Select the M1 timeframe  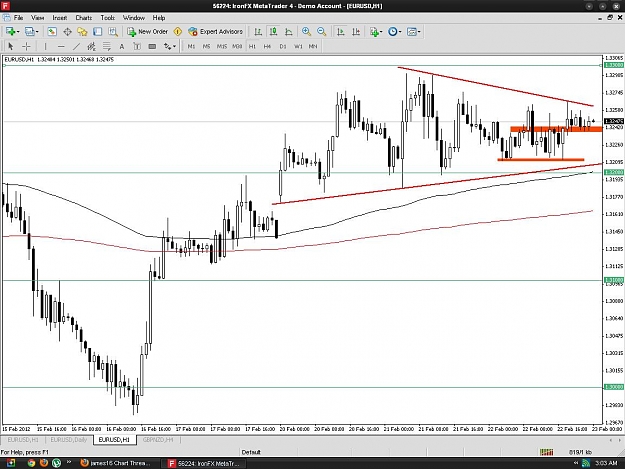point(191,46)
